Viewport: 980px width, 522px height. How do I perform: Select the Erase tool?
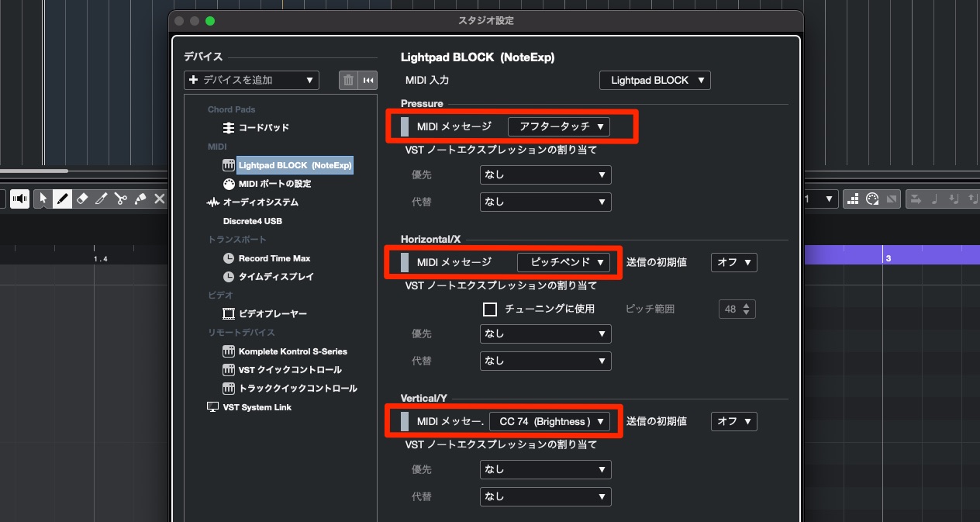(x=82, y=199)
